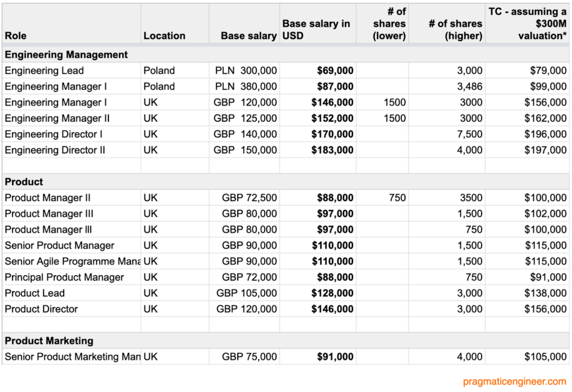This screenshot has width=572, height=392.
Task: Select the Location column header
Action: pyautogui.click(x=164, y=36)
